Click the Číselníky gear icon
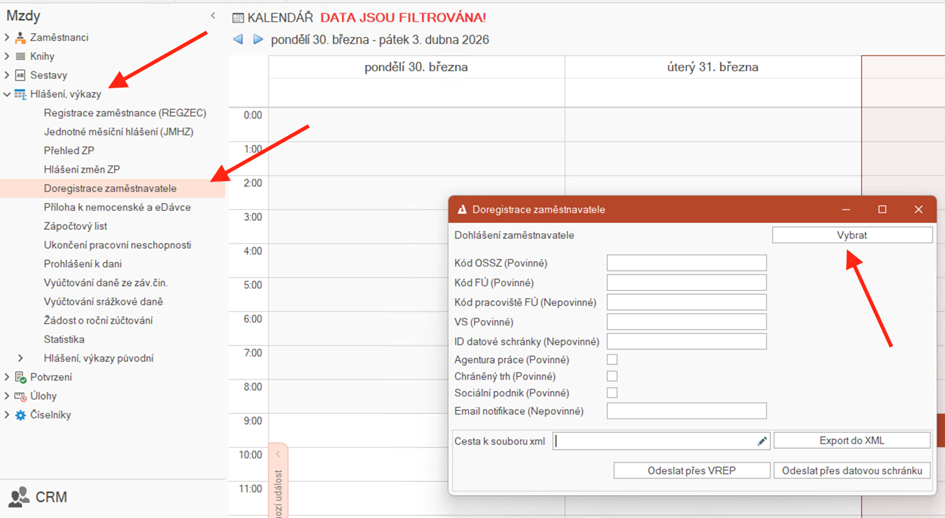 [x=20, y=415]
